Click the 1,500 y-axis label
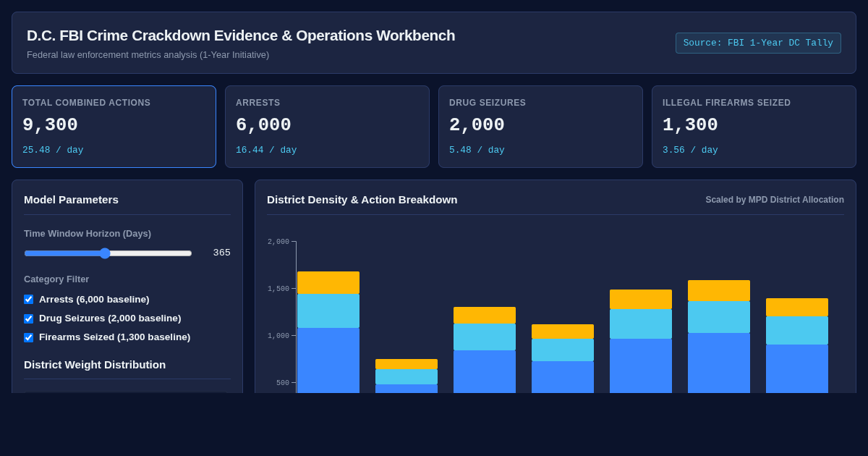The image size is (868, 456). coord(278,289)
